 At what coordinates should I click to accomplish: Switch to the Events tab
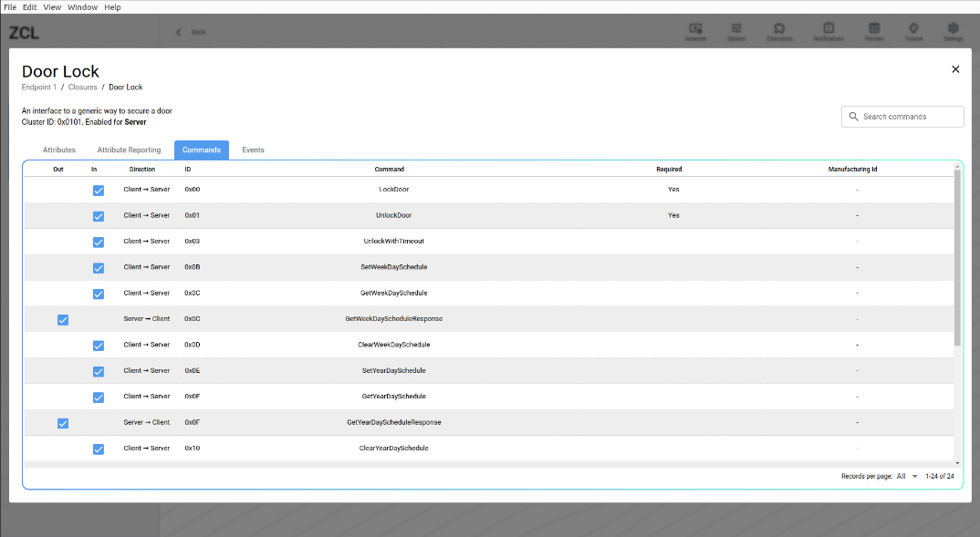[x=253, y=150]
